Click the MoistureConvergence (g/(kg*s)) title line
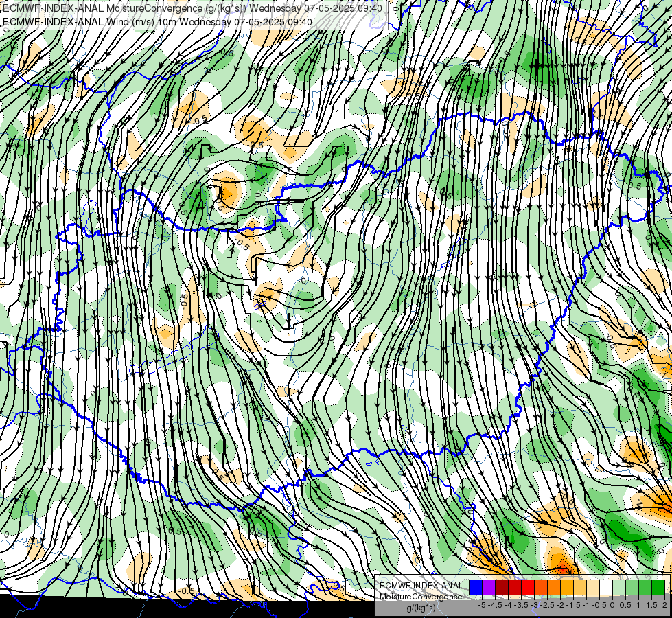The width and height of the screenshot is (672, 618). (192, 8)
